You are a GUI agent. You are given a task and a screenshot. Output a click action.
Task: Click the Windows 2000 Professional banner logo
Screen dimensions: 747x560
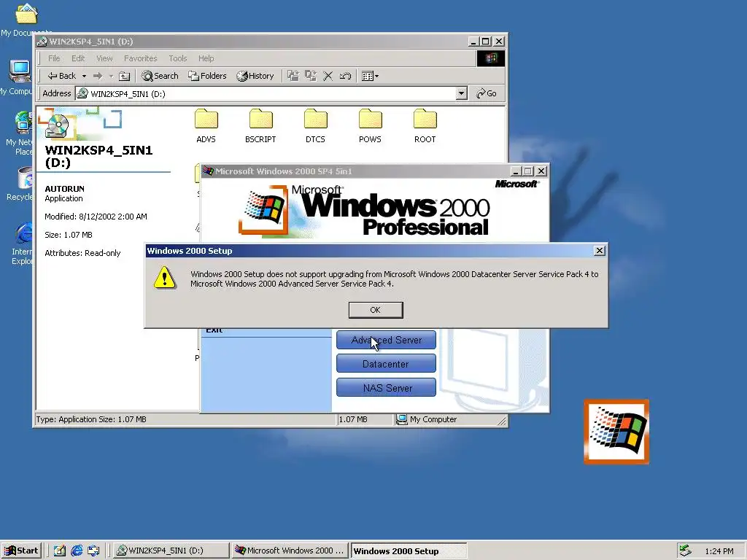point(365,210)
